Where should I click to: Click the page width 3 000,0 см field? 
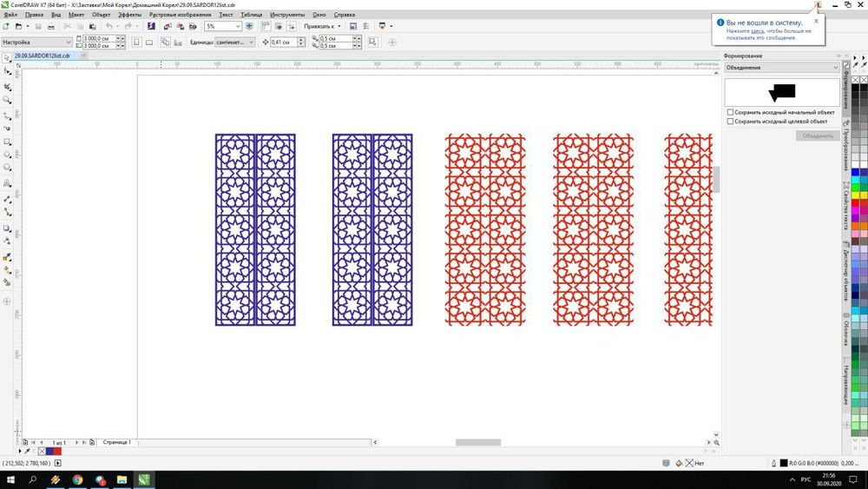(99, 39)
